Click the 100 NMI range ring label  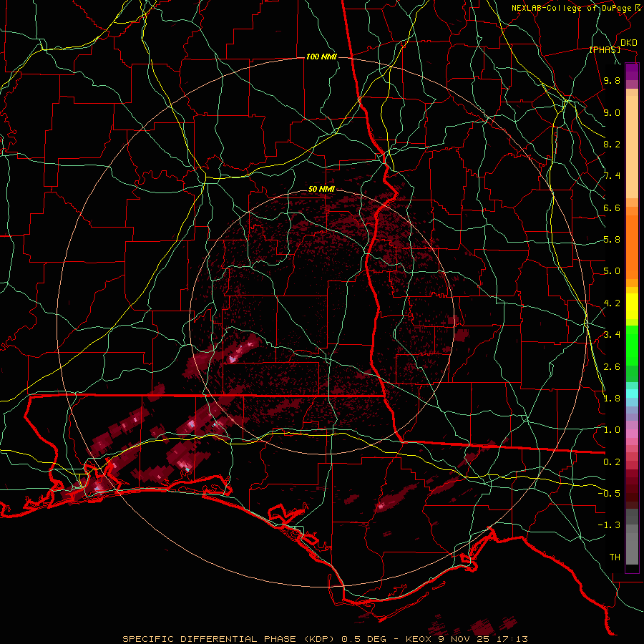321,57
